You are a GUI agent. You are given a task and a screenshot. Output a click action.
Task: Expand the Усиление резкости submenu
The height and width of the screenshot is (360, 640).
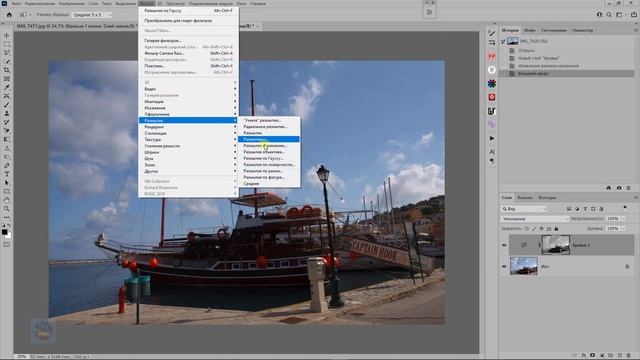[188, 146]
